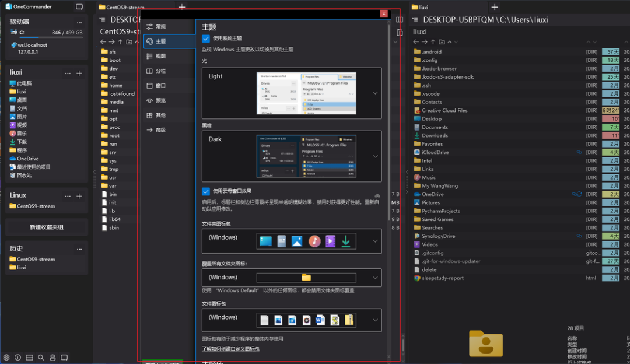Click the tabs icon in OneCommander title bar
This screenshot has height=364, width=630.
point(79,6)
